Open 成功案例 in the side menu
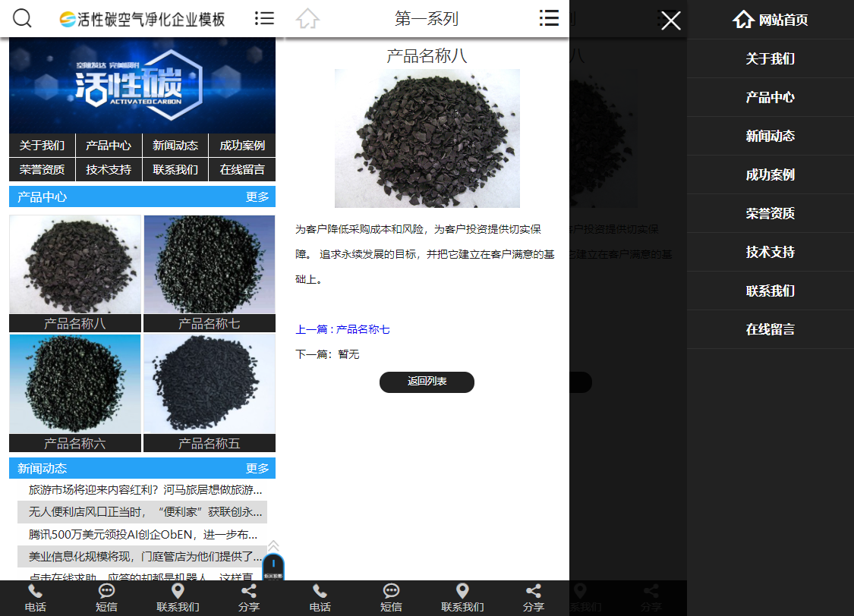 (770, 174)
